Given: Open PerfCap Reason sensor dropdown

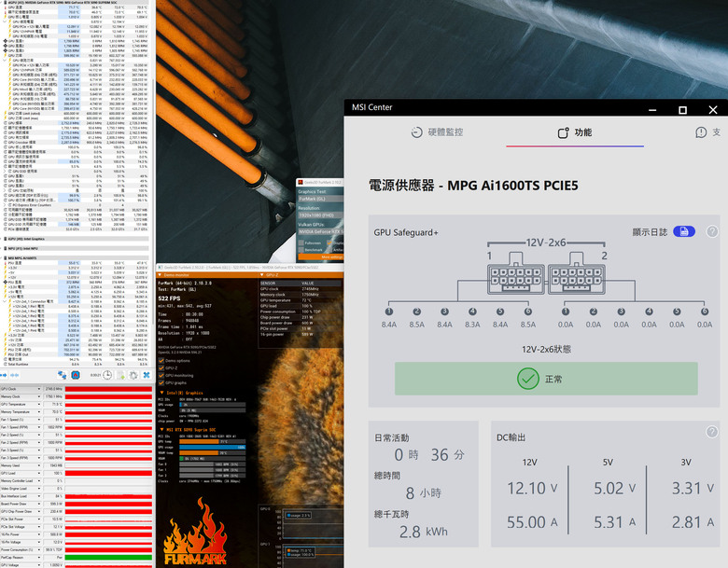Looking at the screenshot, I should 38,558.
